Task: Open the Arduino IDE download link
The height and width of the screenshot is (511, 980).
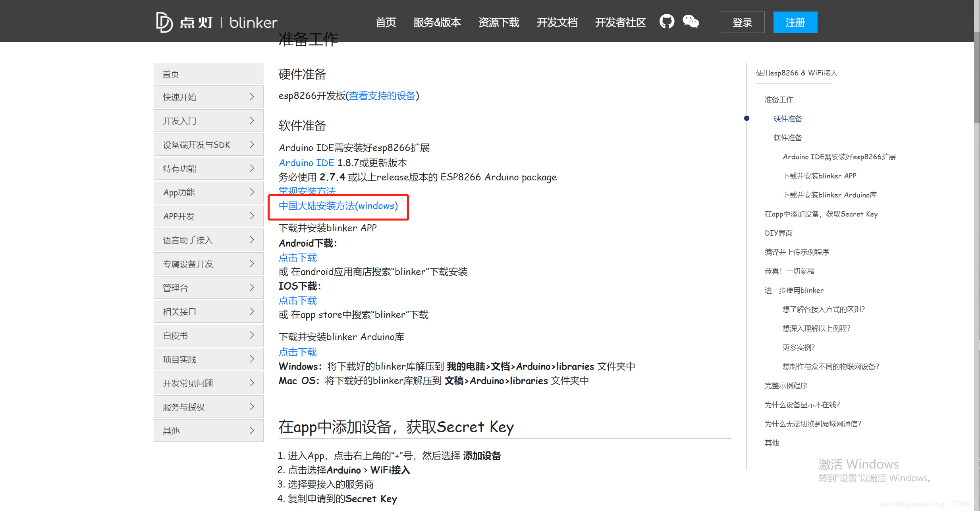Action: [306, 163]
